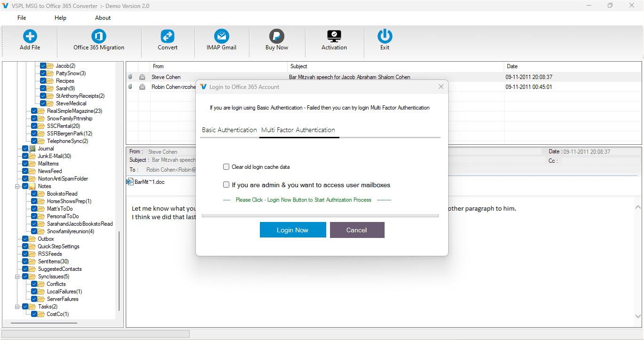Click the Convert toolbar icon

[x=168, y=36]
